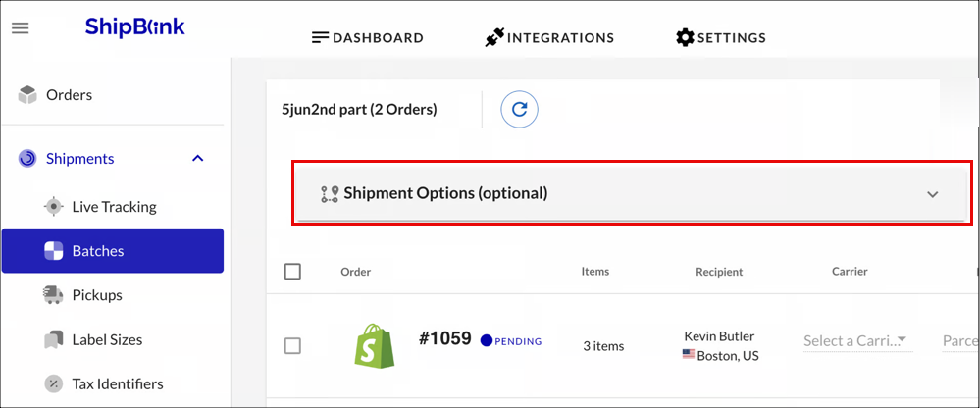The width and height of the screenshot is (980, 408).
Task: Click the Pickups truck icon
Action: point(53,295)
